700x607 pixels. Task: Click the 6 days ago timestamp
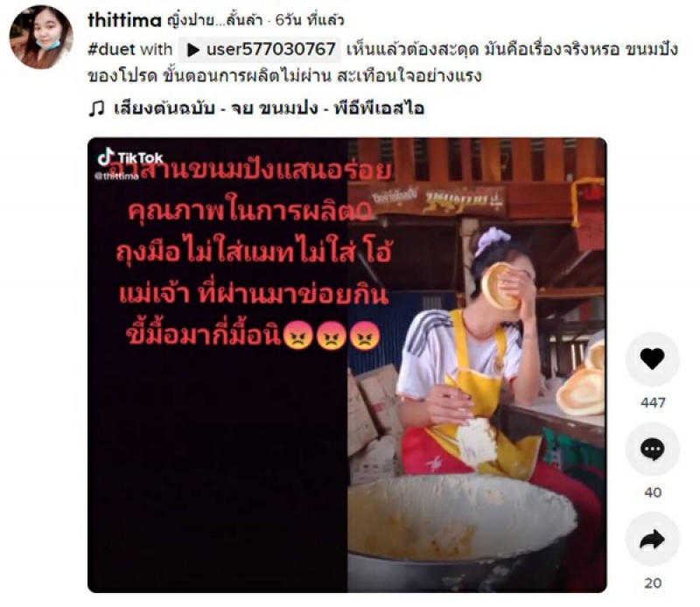coord(310,20)
